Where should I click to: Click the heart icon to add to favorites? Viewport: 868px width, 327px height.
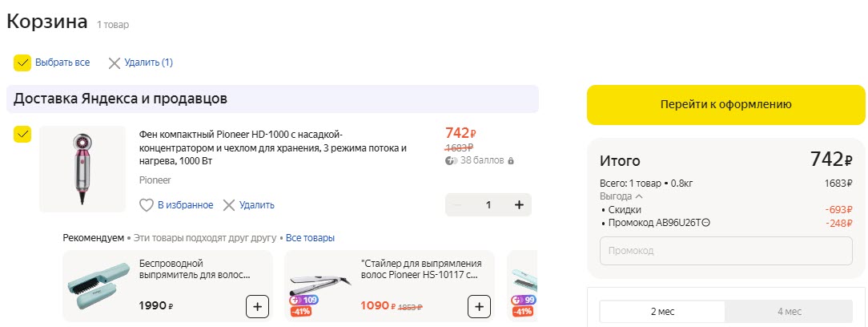147,205
